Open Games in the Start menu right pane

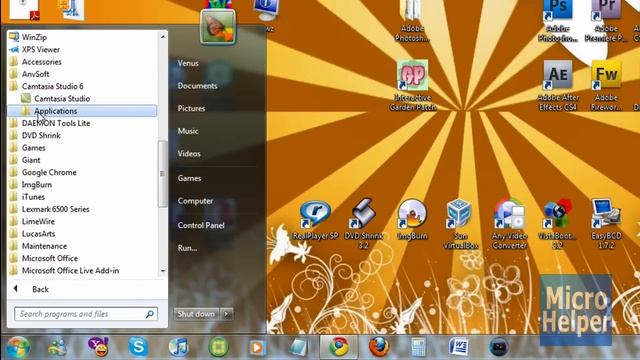(x=189, y=178)
